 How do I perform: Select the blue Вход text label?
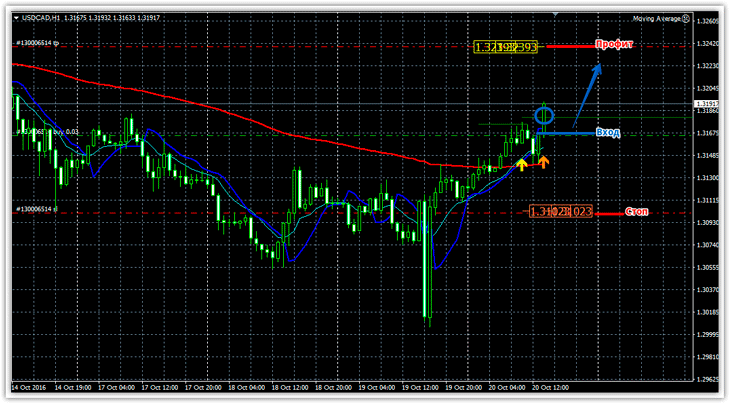[607, 132]
